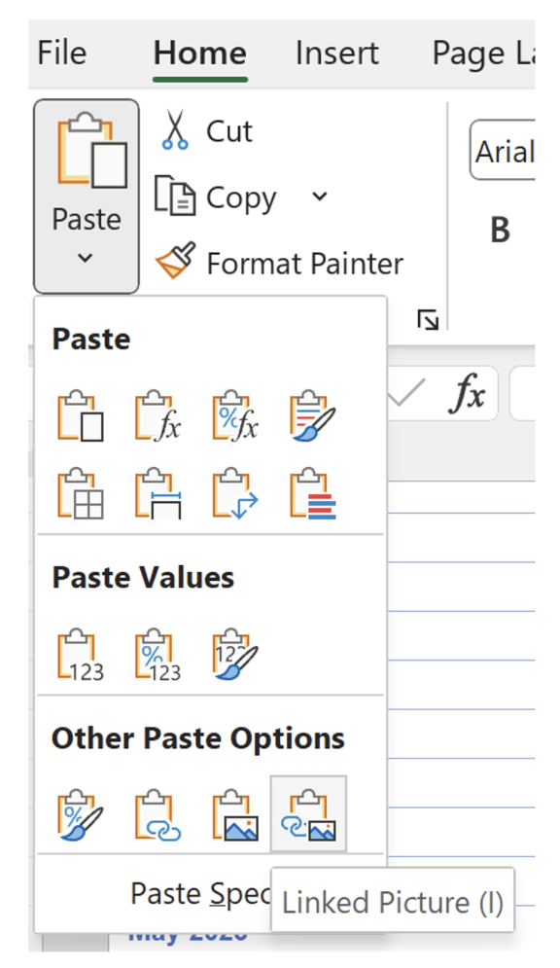This screenshot has width=560, height=968.
Task: Choose Paste Values 123 icon
Action: pos(80,655)
